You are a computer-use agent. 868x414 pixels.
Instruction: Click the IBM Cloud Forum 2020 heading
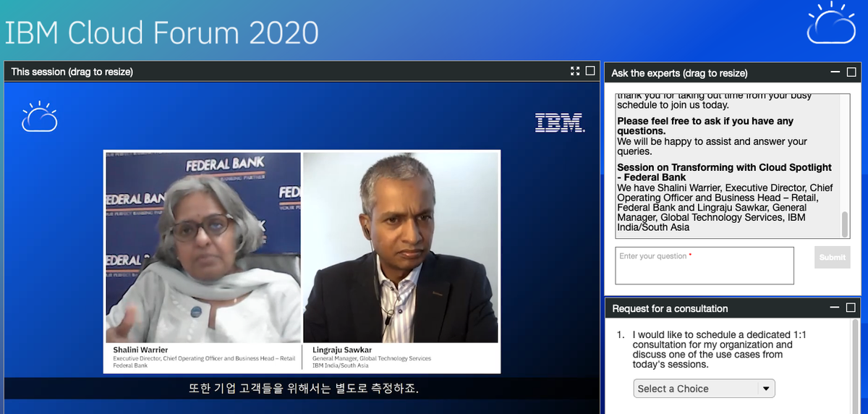tap(162, 33)
